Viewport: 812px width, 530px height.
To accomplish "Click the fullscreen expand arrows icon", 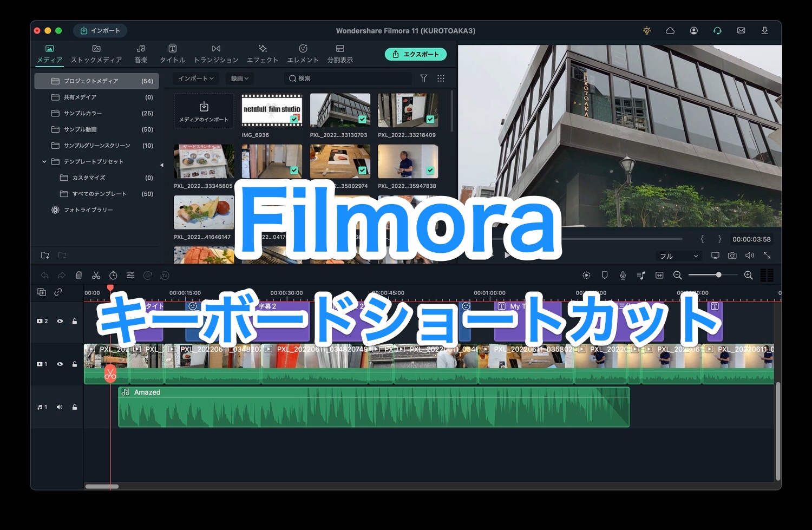I will click(x=767, y=256).
